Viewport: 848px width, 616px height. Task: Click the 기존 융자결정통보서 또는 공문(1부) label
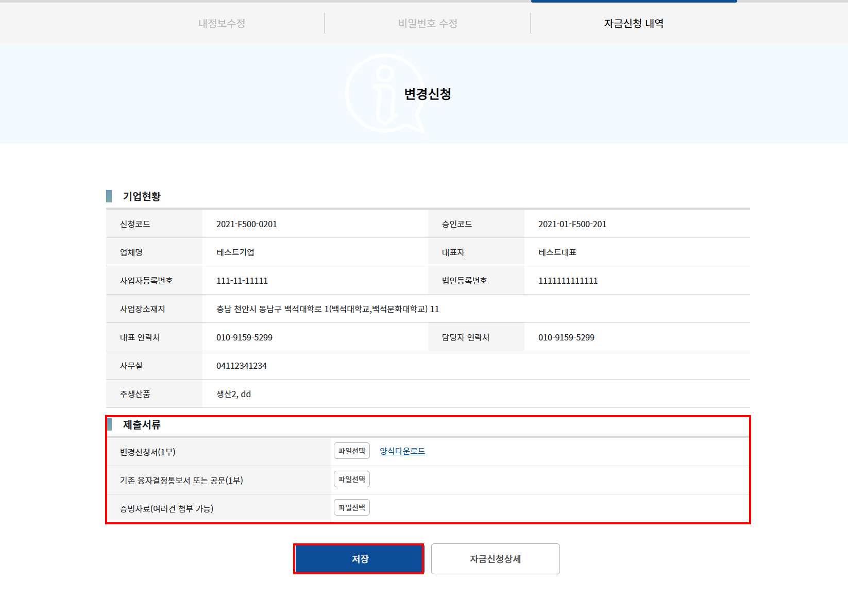click(181, 481)
